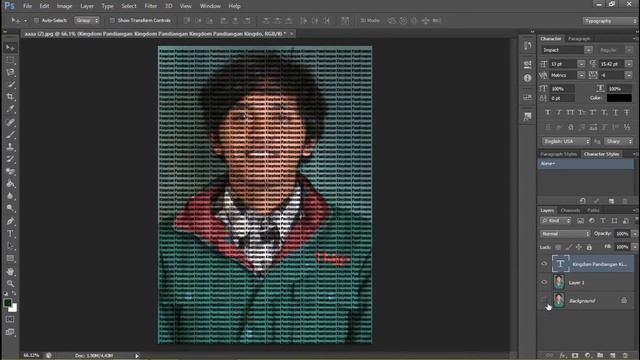Open the English: USA language dropdown
640x360 pixels.
pyautogui.click(x=566, y=141)
